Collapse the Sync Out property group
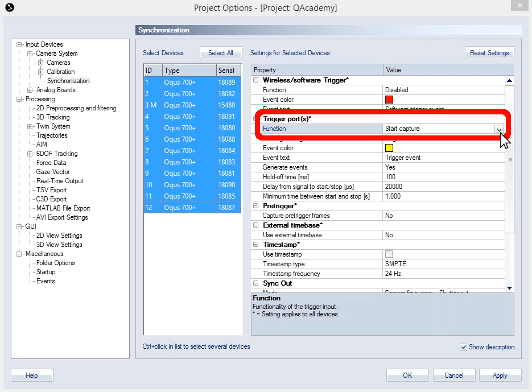Viewport: 532px width, 392px height. (255, 283)
